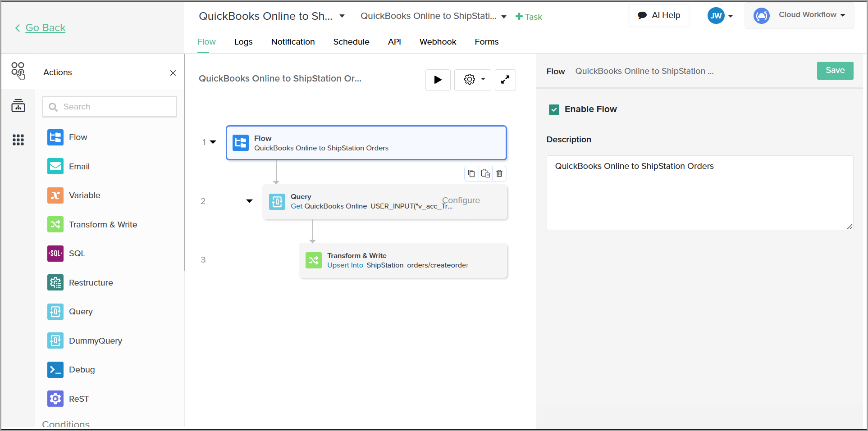The image size is (868, 431).
Task: Click the expand fullscreen arrows icon
Action: pyautogui.click(x=505, y=80)
